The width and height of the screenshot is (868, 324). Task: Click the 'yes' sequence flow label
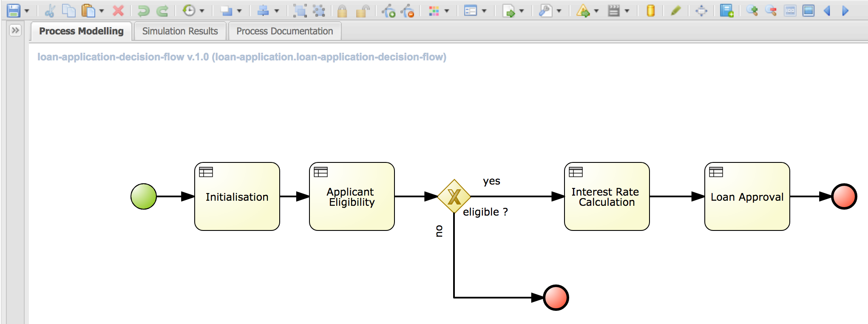point(491,181)
